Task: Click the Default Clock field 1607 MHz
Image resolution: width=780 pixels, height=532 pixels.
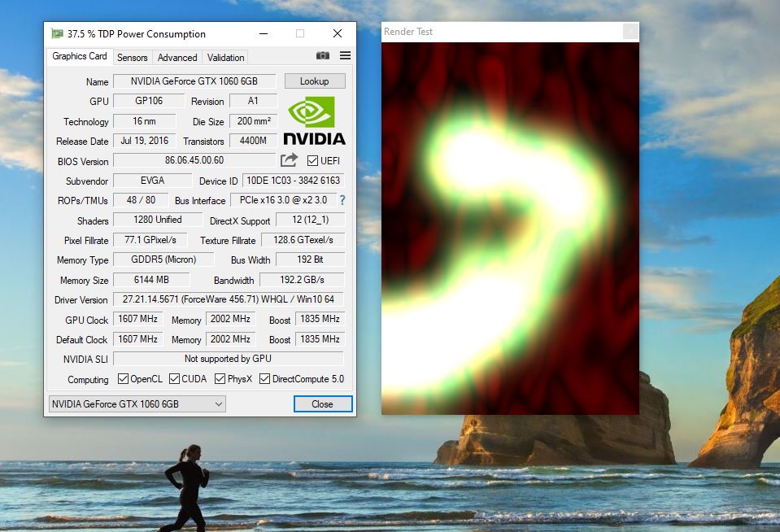Action: [137, 339]
